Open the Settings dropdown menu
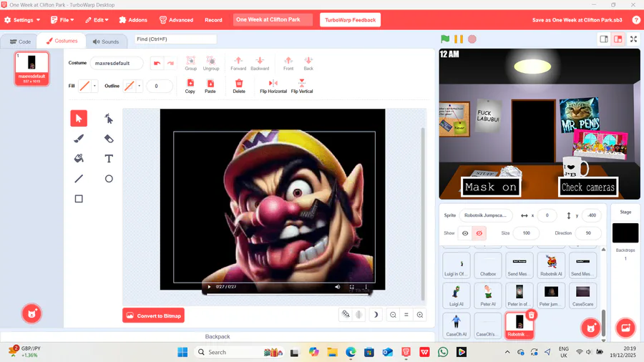 22,20
